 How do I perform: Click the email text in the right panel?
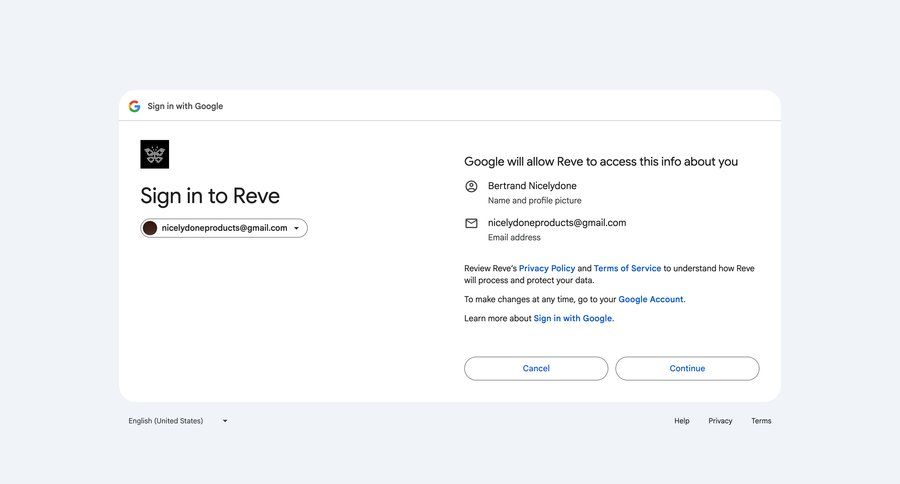point(557,223)
